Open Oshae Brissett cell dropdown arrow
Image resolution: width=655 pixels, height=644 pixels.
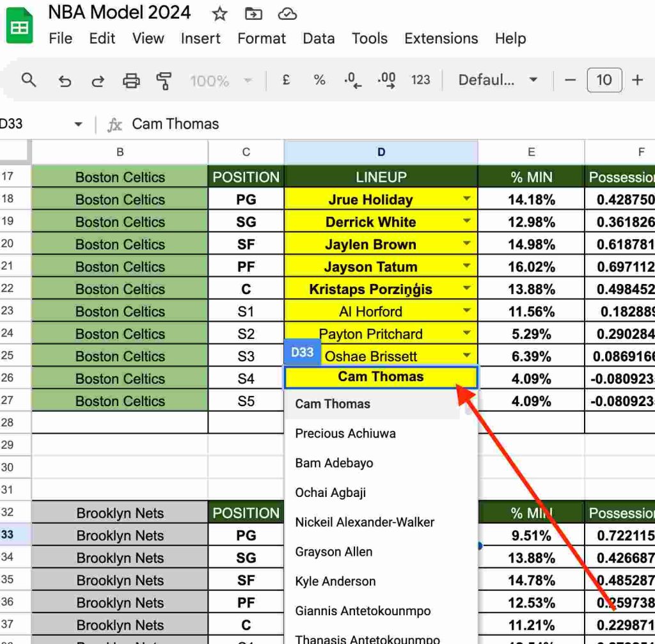(x=467, y=356)
